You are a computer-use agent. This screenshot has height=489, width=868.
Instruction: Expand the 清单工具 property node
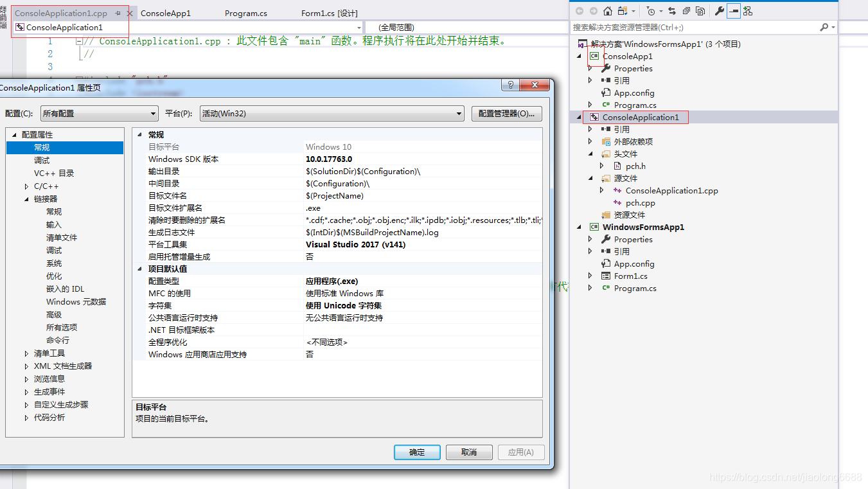point(26,353)
